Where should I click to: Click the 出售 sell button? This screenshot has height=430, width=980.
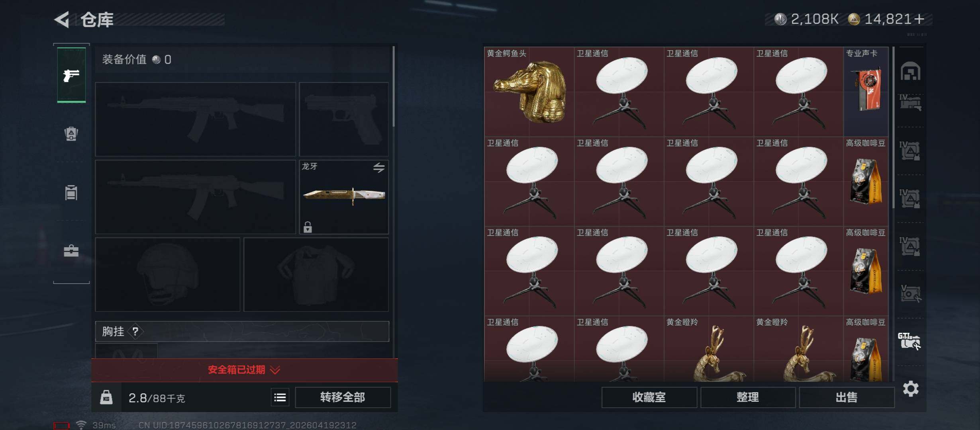point(847,397)
